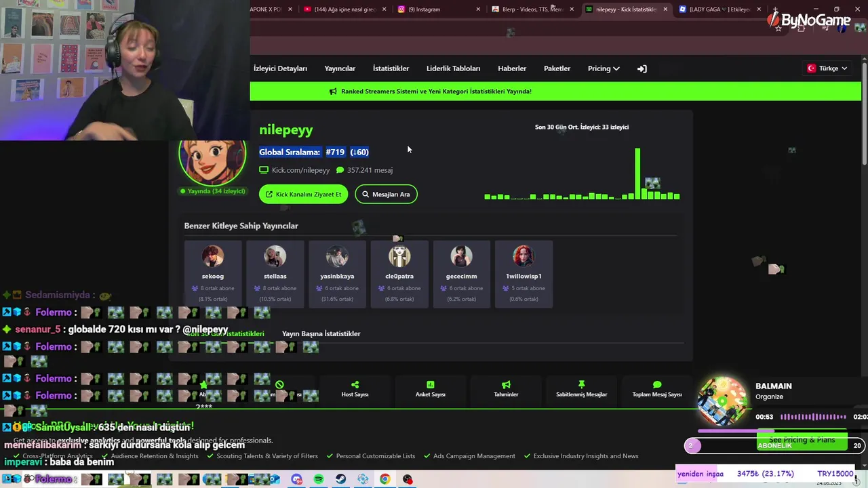This screenshot has height=488, width=868.
Task: Click the Turkish flag icon
Action: click(x=811, y=68)
